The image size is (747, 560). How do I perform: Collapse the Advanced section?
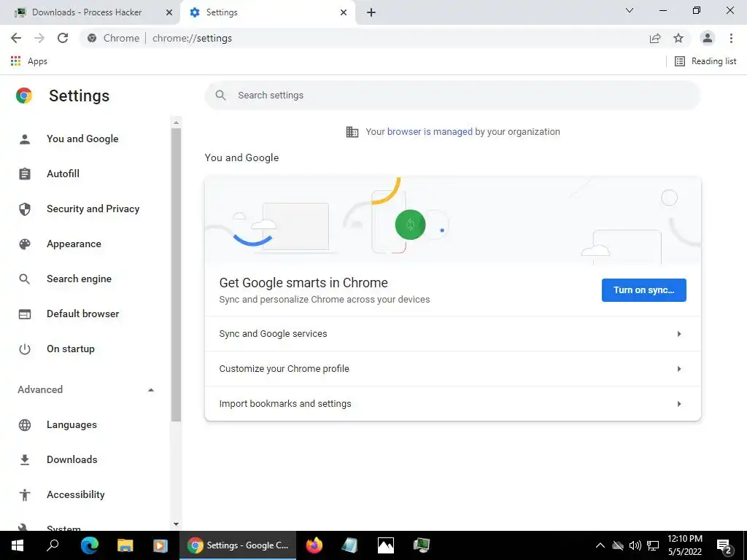[86, 389]
